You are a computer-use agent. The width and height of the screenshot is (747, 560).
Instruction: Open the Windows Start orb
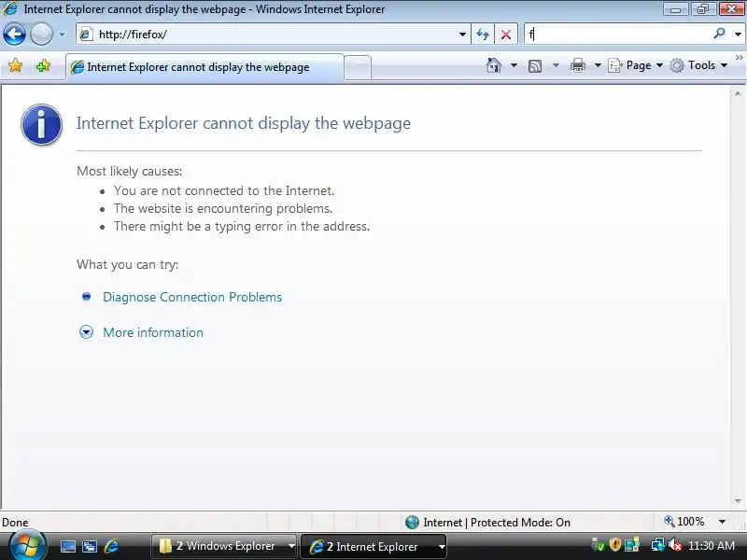pyautogui.click(x=28, y=546)
